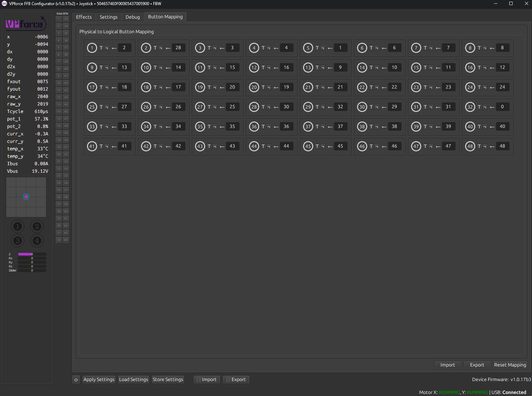Click physical button 16 circle indicator
Image resolution: width=532 pixels, height=396 pixels.
[470, 68]
